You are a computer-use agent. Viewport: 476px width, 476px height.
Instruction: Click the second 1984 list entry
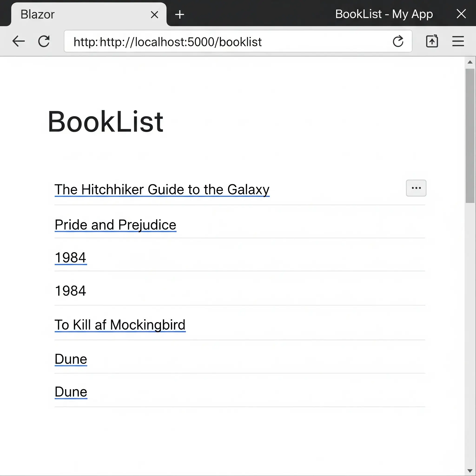point(70,291)
